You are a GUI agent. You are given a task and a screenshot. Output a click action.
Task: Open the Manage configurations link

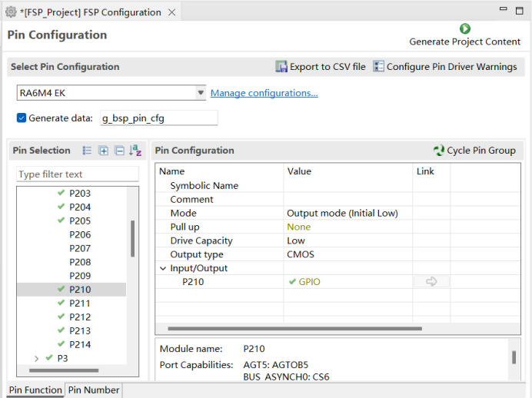pos(264,93)
